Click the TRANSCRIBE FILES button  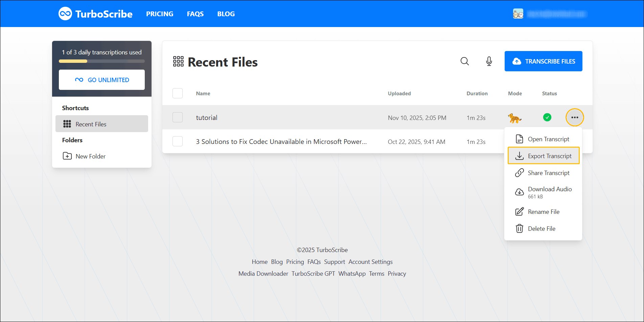click(543, 61)
